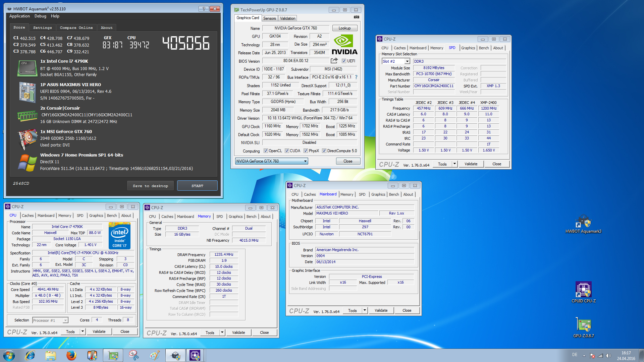
Task: Switch to Sensors tab in GPU-Z
Action: click(x=269, y=18)
